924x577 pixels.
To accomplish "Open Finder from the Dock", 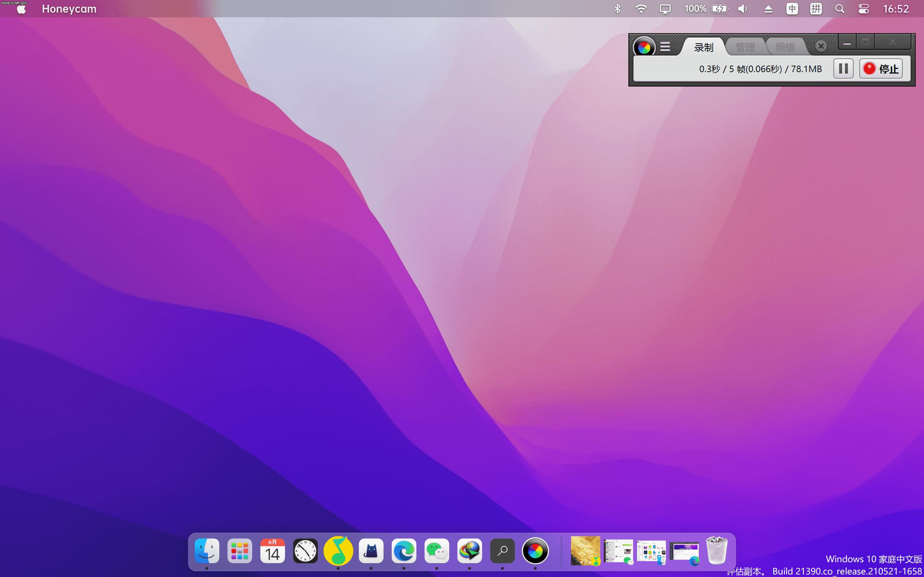I will click(206, 551).
